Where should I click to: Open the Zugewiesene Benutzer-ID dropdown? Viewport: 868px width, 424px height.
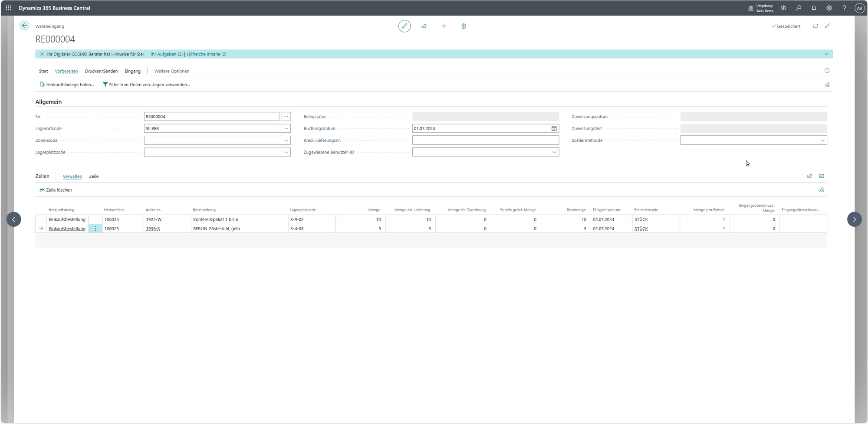click(554, 152)
